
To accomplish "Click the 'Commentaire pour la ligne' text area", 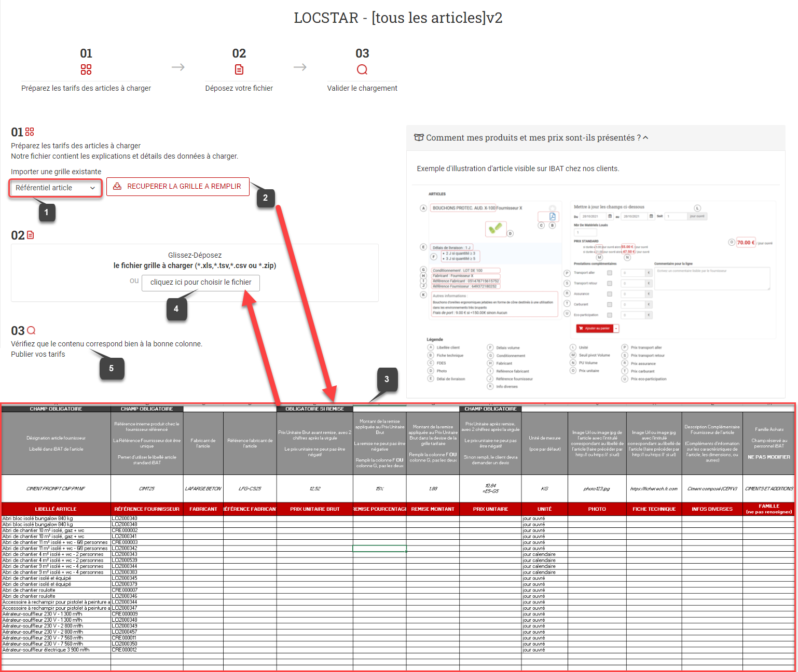I will tap(712, 278).
